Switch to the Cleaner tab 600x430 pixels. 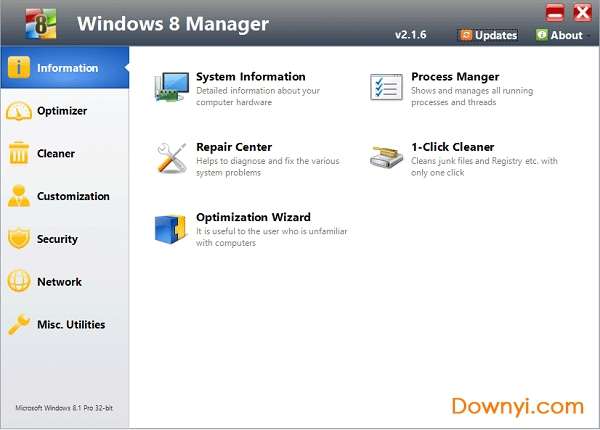(x=65, y=153)
